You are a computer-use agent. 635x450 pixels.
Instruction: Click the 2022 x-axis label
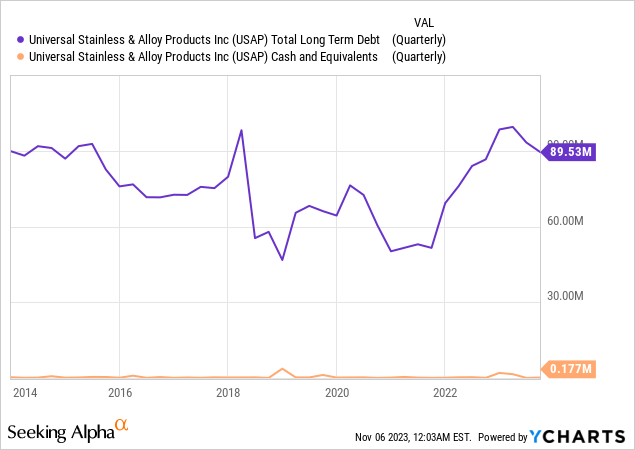click(x=445, y=392)
